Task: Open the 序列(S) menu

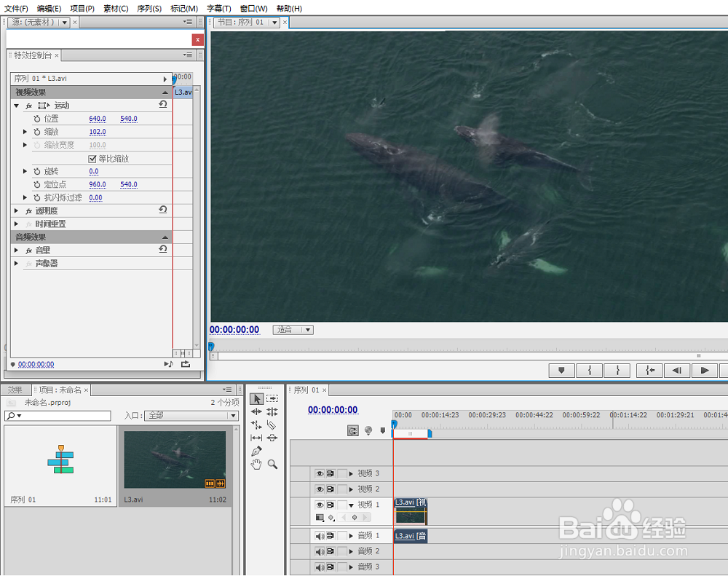Action: [x=149, y=8]
